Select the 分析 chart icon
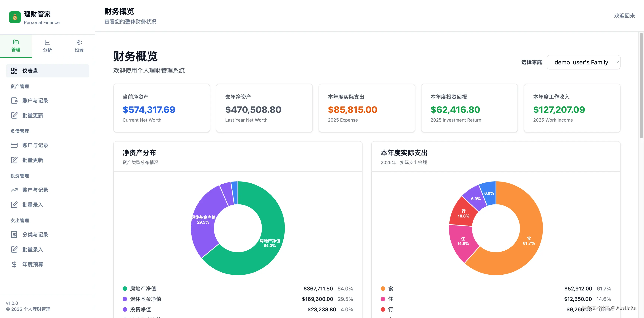 coord(47,42)
